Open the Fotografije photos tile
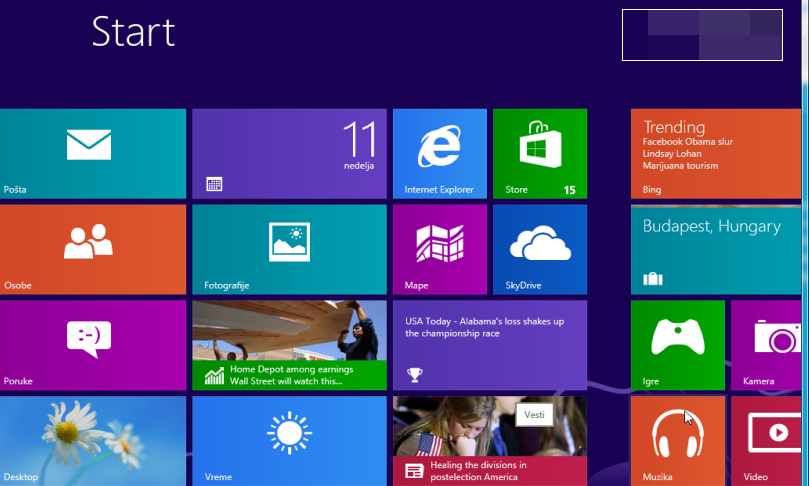Viewport: 809px width, 486px height. [x=289, y=249]
